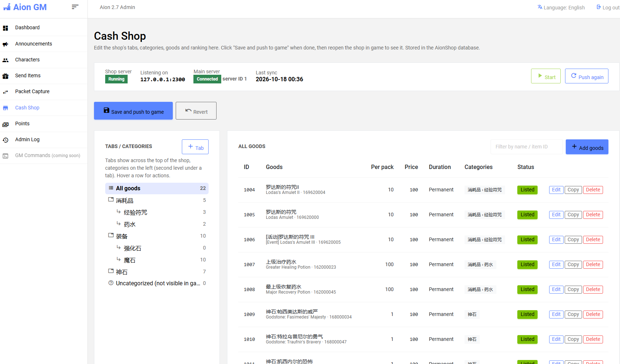
Task: Click the Dashboard grid icon in sidebar
Action: [x=5, y=28]
